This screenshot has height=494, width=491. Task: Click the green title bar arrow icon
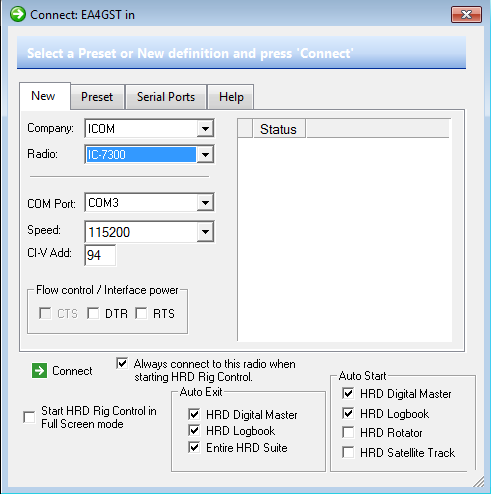pyautogui.click(x=18, y=14)
